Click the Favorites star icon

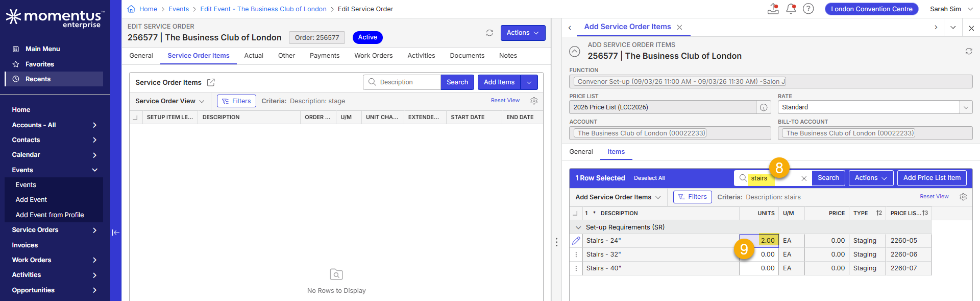point(16,64)
